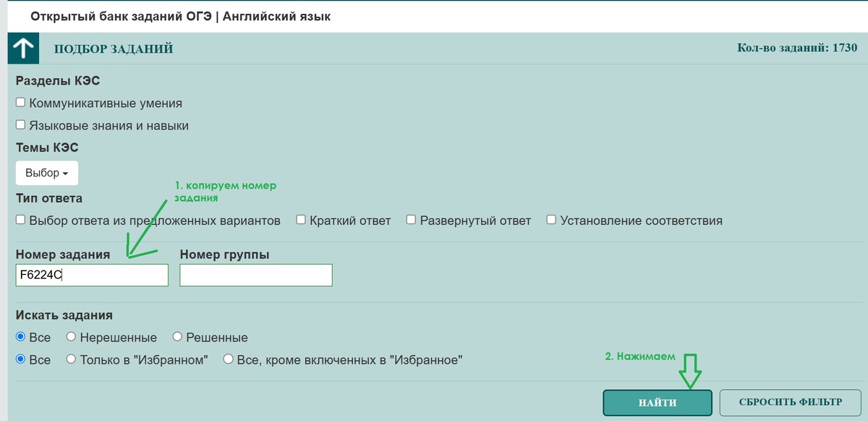Check the Краткий ответ option
868x421 pixels.
300,219
